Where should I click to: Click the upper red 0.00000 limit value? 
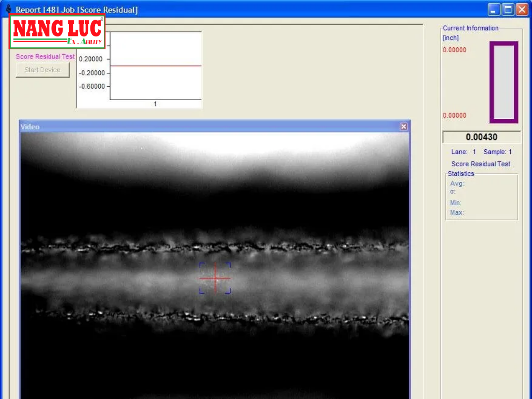tap(454, 50)
